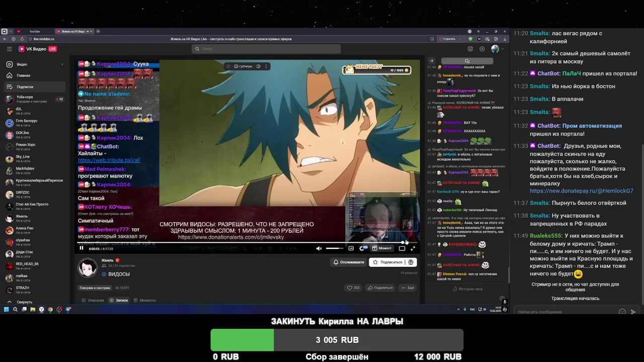The height and width of the screenshot is (362, 644).
Task: Mute the player volume speaker icon
Action: pyautogui.click(x=319, y=248)
